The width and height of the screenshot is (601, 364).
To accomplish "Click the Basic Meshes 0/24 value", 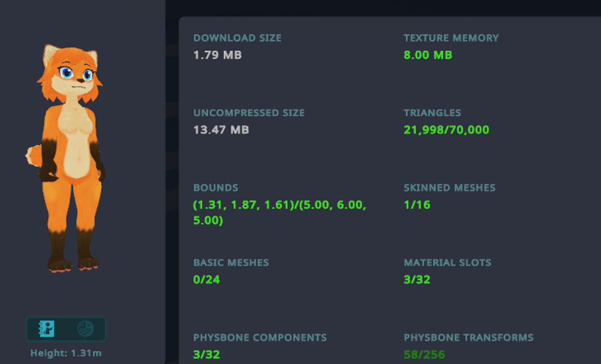I will [x=206, y=279].
